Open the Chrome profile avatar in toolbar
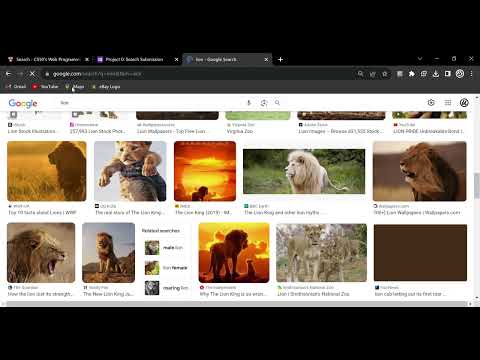Viewport: 480px width, 360px height. tap(460, 74)
